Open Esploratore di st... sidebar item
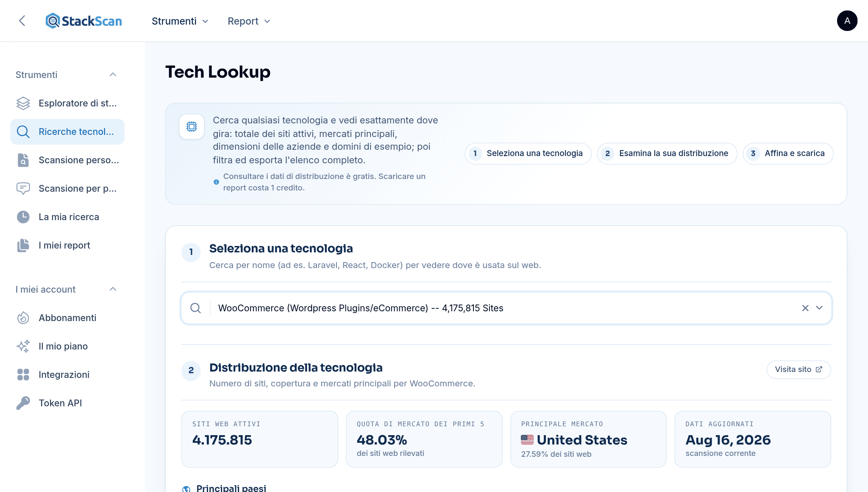 67,103
